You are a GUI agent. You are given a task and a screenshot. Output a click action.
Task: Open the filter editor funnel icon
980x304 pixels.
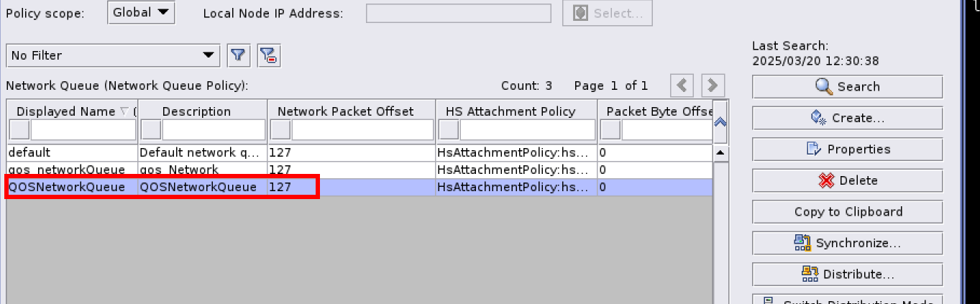[x=238, y=55]
